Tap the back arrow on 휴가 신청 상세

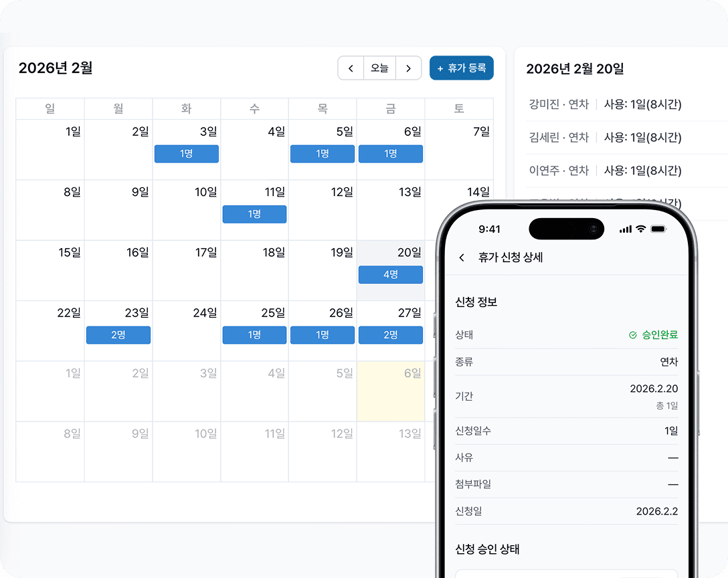point(462,258)
